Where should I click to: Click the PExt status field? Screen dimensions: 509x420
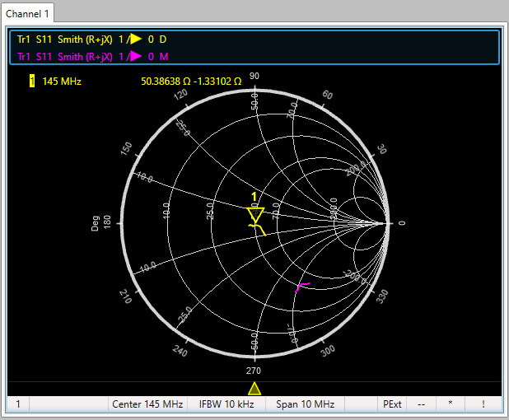pyautogui.click(x=392, y=404)
